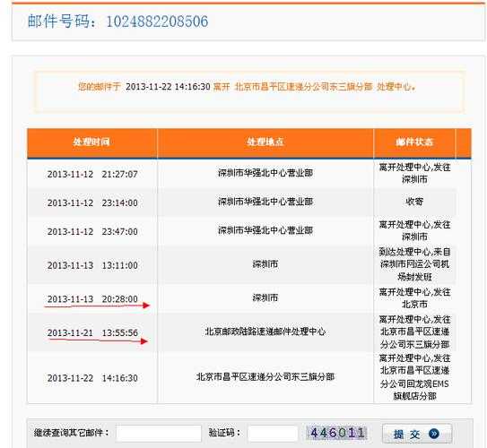Click 北京市昌平区速递分公司东三旗分部 location cell in table
The width and height of the screenshot is (487, 448).
coord(265,376)
